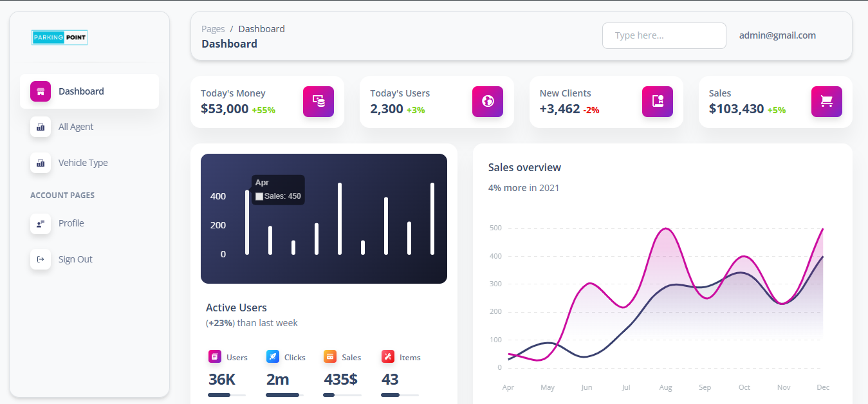Focus the 'Type here...' search field
The width and height of the screenshot is (868, 404).
[664, 35]
